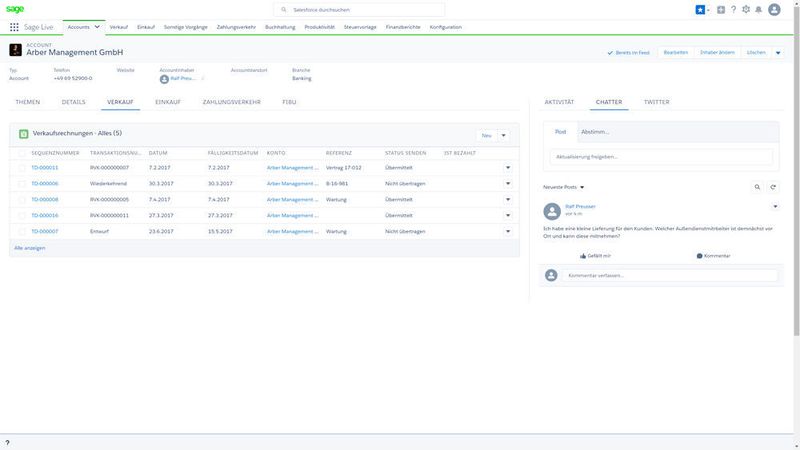Open the app launcher grid icon
This screenshot has width=800, height=450.
coord(14,27)
